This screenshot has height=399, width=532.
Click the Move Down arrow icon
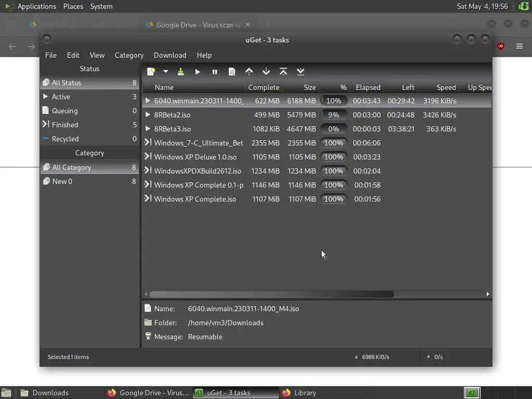click(267, 72)
